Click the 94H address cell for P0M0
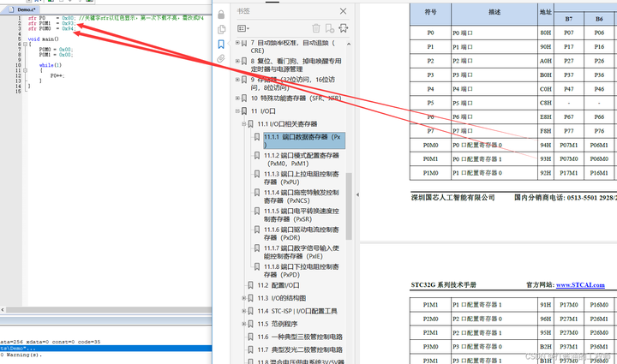617x364 pixels. pos(546,145)
